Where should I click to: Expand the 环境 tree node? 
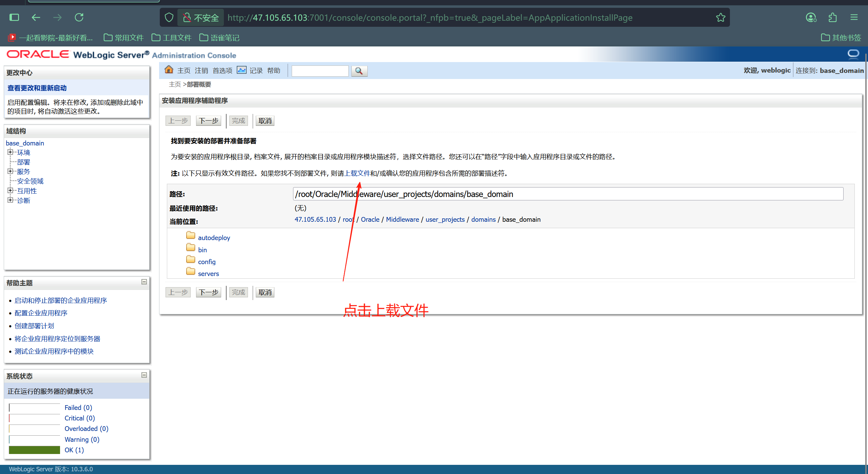pos(10,152)
